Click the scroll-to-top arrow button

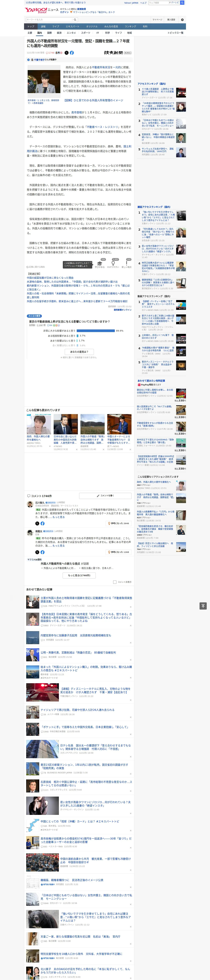click(x=203, y=606)
